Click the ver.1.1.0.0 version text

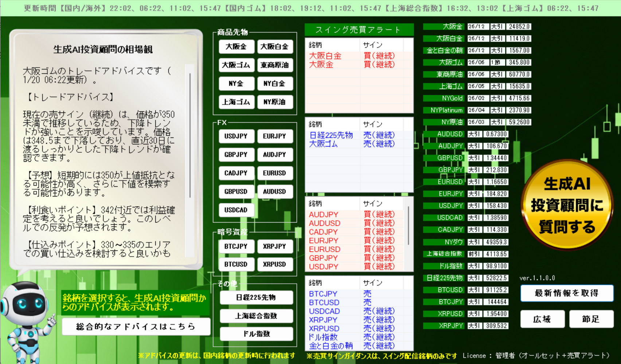[x=537, y=278]
